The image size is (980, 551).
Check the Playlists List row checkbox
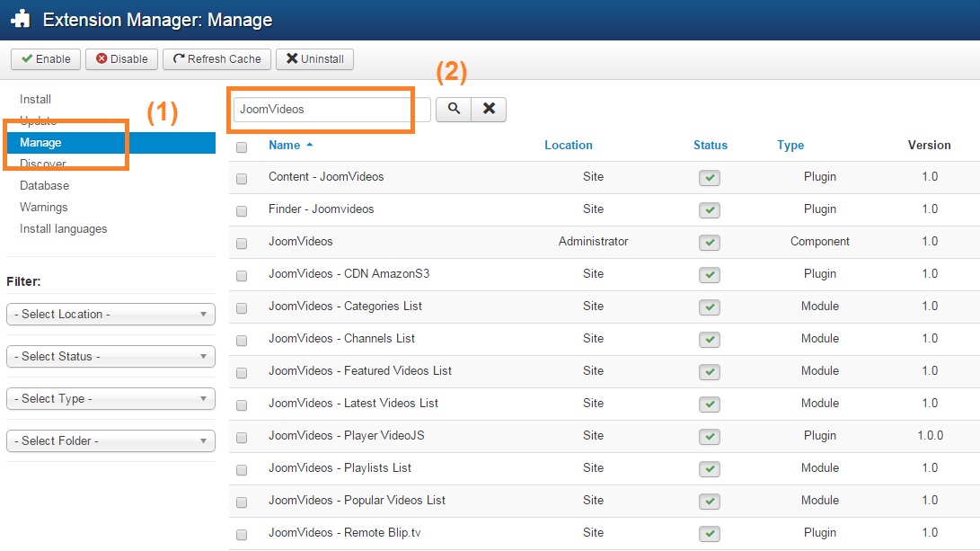pyautogui.click(x=242, y=470)
